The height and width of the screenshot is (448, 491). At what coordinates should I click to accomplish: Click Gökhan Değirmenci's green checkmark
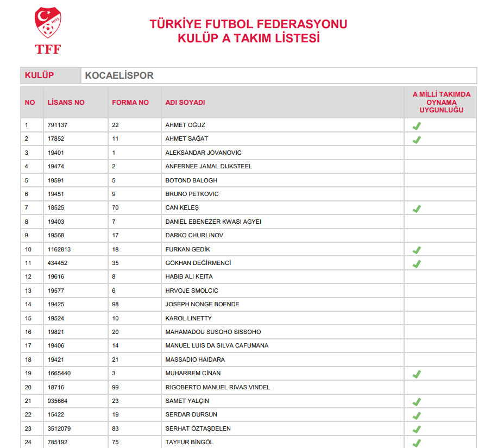417,264
